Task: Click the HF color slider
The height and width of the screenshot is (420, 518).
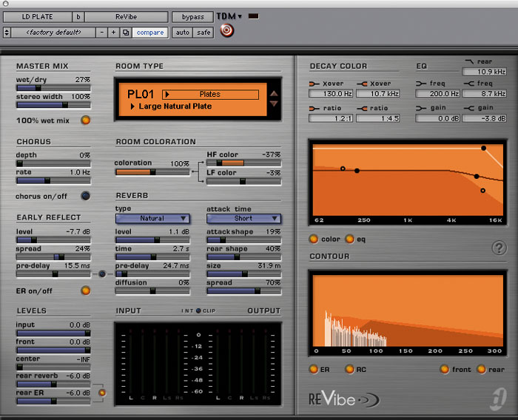Action: pos(243,163)
